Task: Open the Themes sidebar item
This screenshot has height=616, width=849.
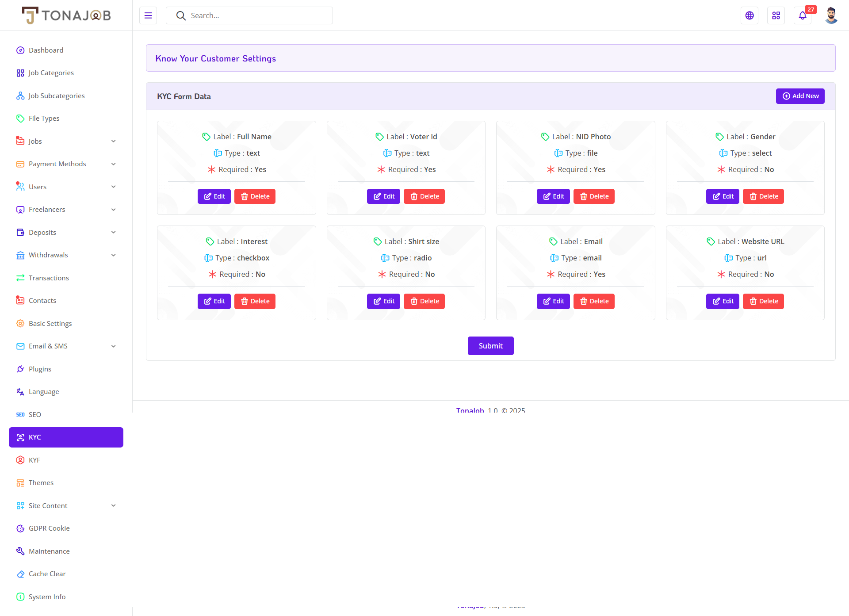Action: (41, 483)
